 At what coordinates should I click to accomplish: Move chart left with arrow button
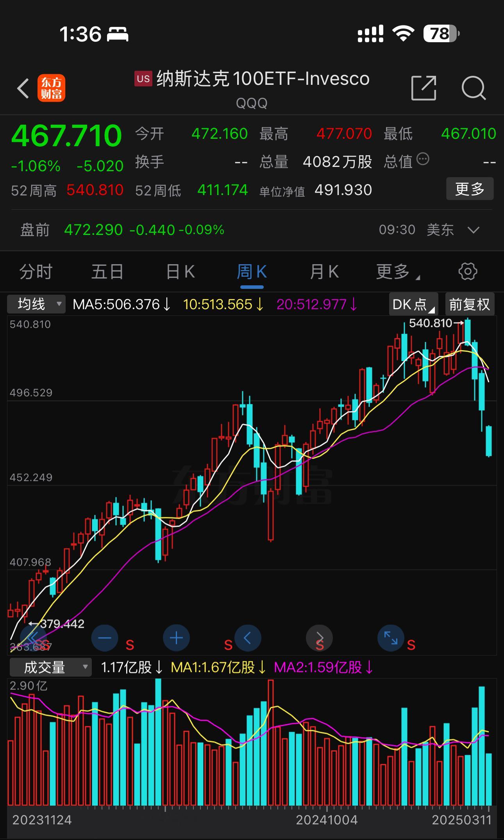tap(248, 638)
